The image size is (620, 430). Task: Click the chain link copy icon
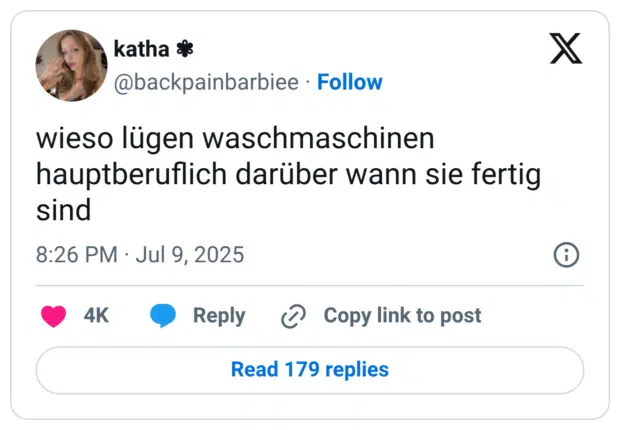293,316
